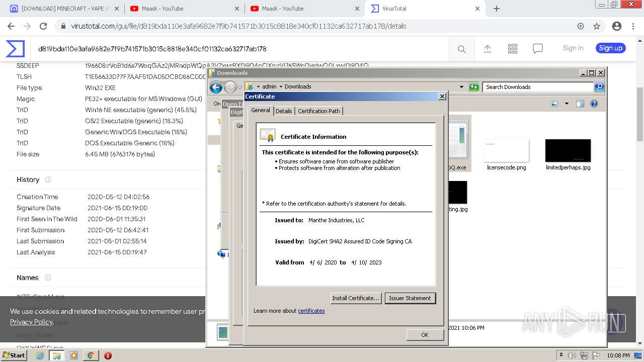
Task: Click the blue help icon in Downloads window
Action: 594,104
